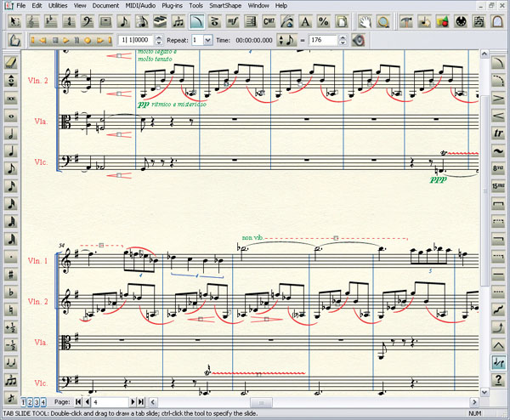Viewport: 510px width, 420px height.
Task: Select the Clef tool with bass clef
Action: [87, 22]
